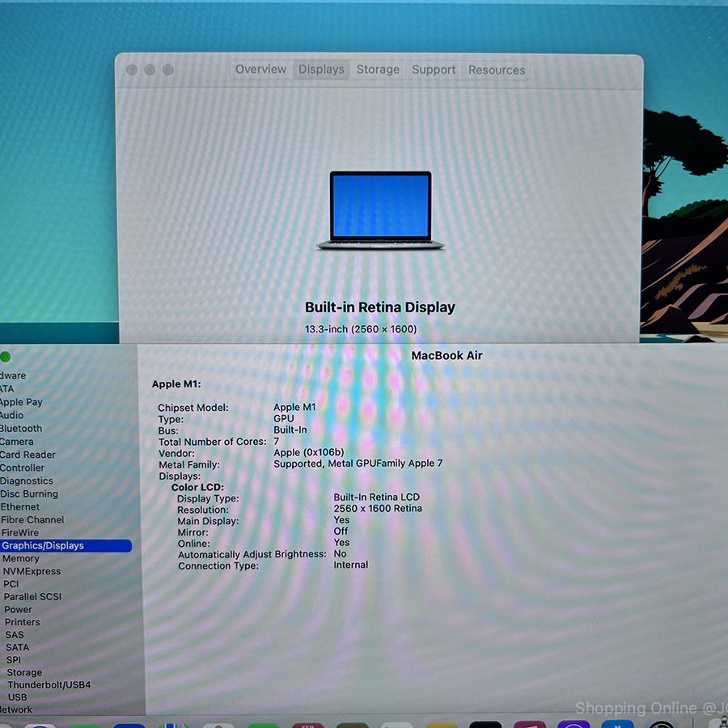Click the Connection Type value "Internal"
This screenshot has width=728, height=728.
(x=350, y=565)
